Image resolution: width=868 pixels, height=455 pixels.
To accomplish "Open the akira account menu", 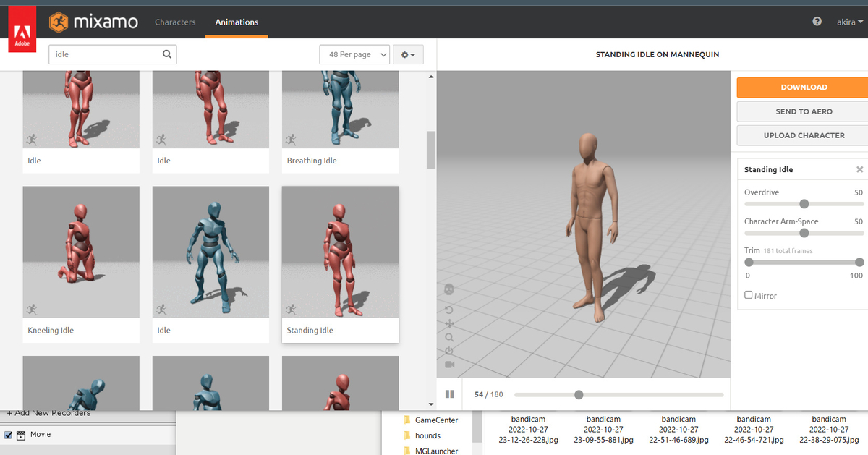I will pyautogui.click(x=850, y=22).
